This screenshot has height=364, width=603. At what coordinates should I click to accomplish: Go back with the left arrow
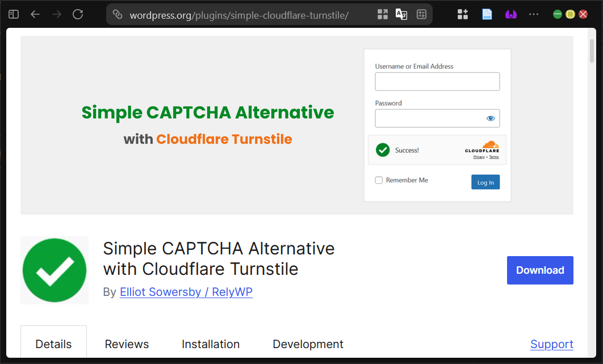click(x=35, y=14)
